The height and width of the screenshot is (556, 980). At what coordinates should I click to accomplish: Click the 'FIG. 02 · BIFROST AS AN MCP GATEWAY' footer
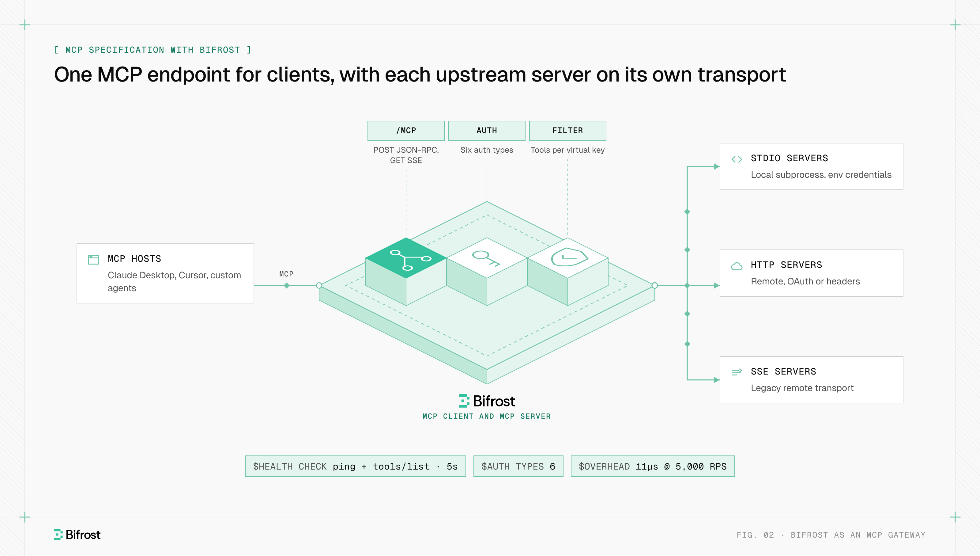point(831,535)
